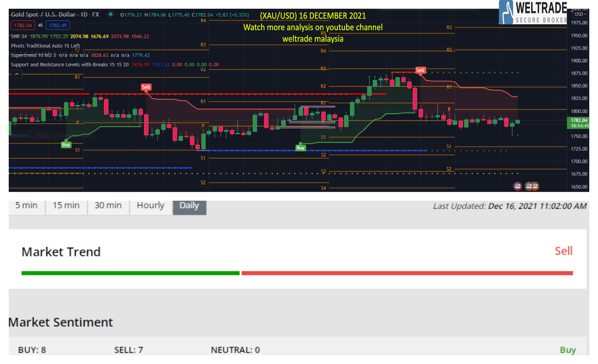Image resolution: width=598 pixels, height=364 pixels.
Task: Click the Market Trend heading
Action: pyautogui.click(x=61, y=252)
